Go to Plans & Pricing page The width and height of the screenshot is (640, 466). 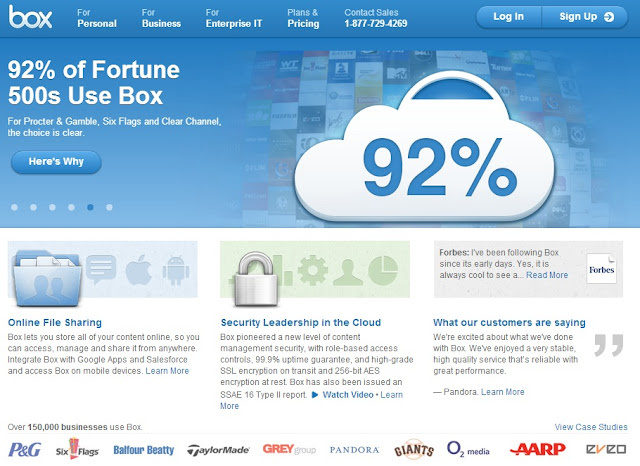[303, 18]
